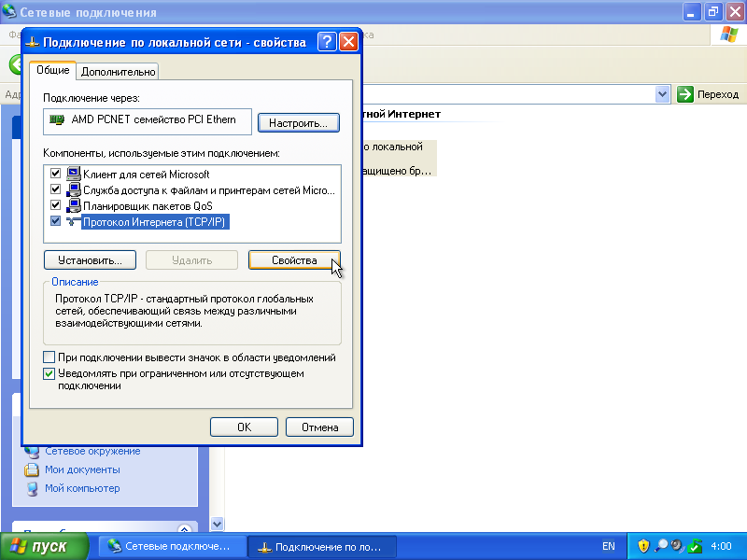Restore down the Сетевые подключения window
The image size is (747, 560).
pos(713,12)
